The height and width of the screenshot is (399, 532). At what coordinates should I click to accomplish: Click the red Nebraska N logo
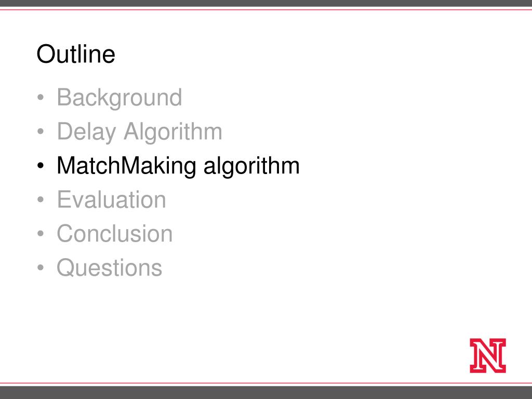[x=487, y=355]
